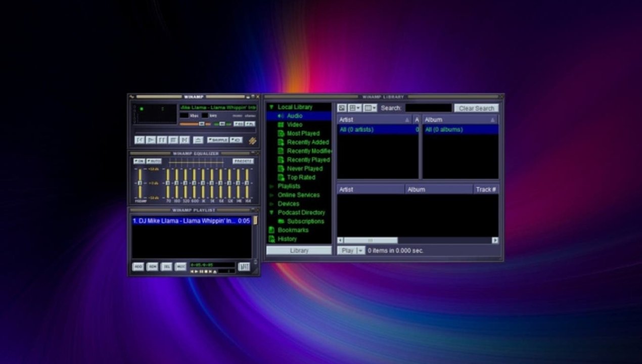Click the 70 Hz equalizer band slider
Viewport: 642px width, 364px height.
tap(168, 184)
